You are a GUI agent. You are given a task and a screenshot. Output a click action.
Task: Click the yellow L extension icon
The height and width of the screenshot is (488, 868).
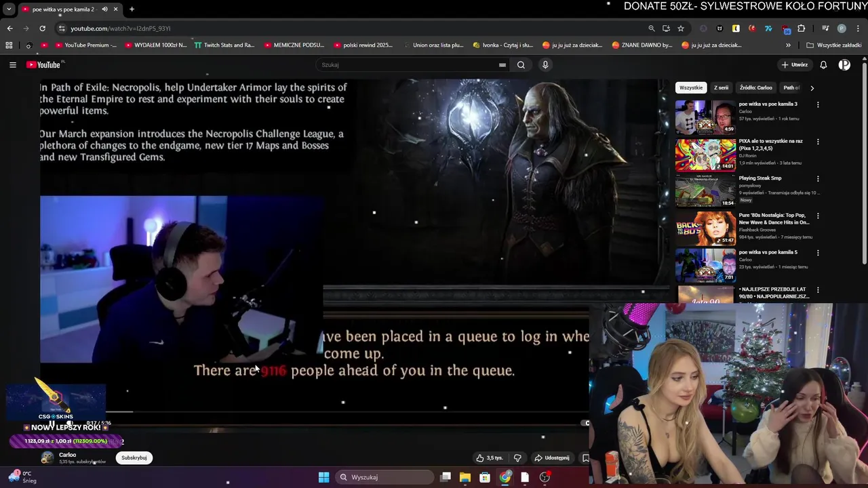[x=736, y=28]
